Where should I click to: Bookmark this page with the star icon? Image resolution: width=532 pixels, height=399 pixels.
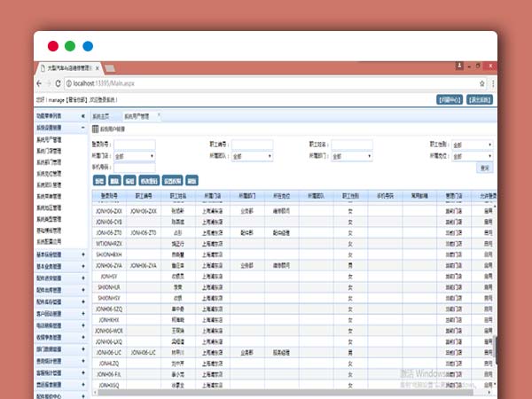pyautogui.click(x=482, y=82)
